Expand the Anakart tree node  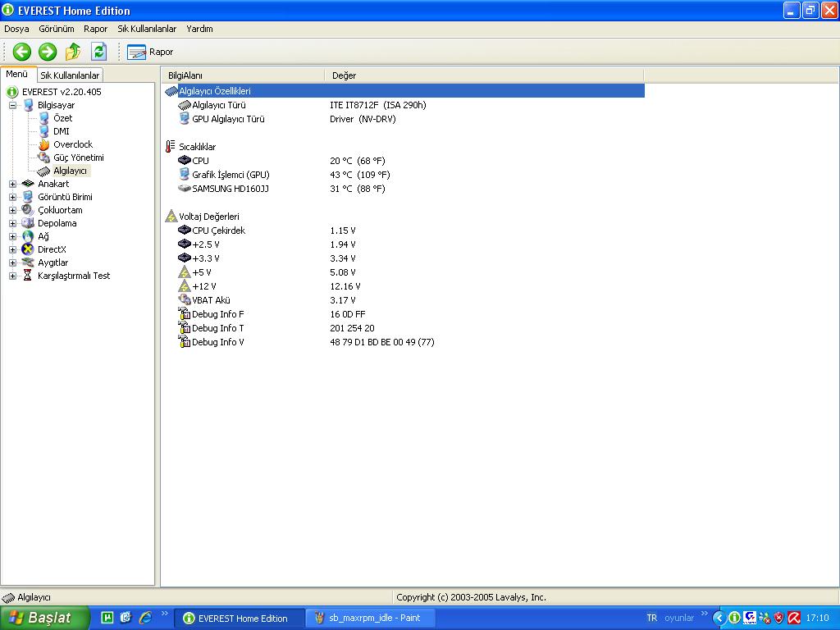click(12, 184)
